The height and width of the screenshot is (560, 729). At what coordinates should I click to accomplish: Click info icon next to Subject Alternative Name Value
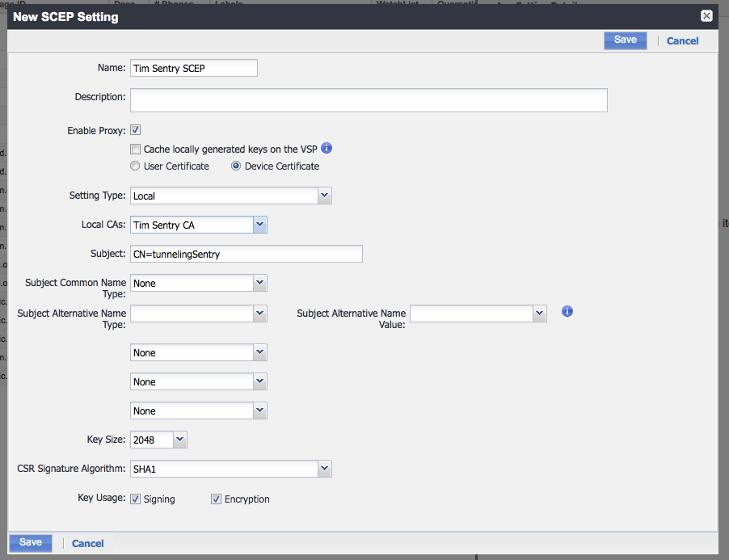tap(567, 311)
